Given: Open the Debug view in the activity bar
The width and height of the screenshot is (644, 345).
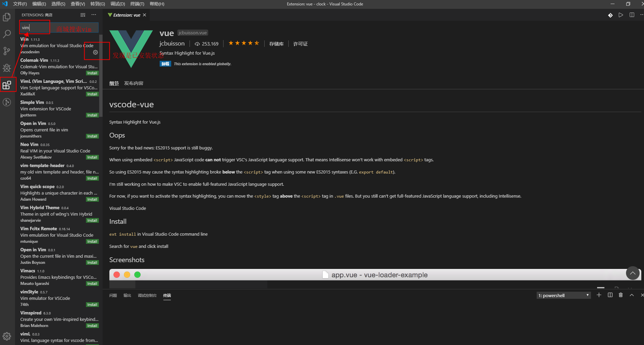Looking at the screenshot, I should (7, 68).
